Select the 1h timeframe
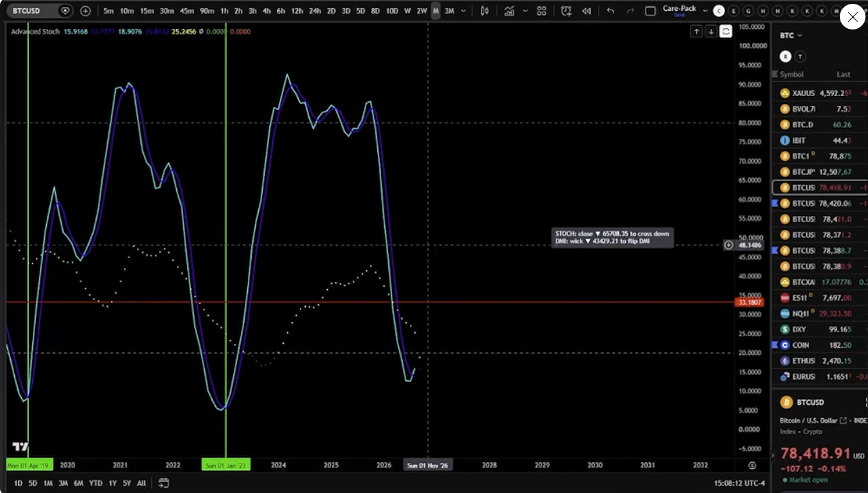Viewport: 868px width, 493px height. [224, 11]
